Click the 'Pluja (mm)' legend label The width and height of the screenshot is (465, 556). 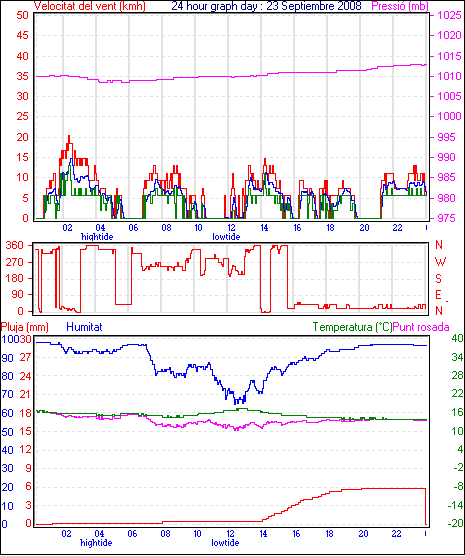click(24, 327)
